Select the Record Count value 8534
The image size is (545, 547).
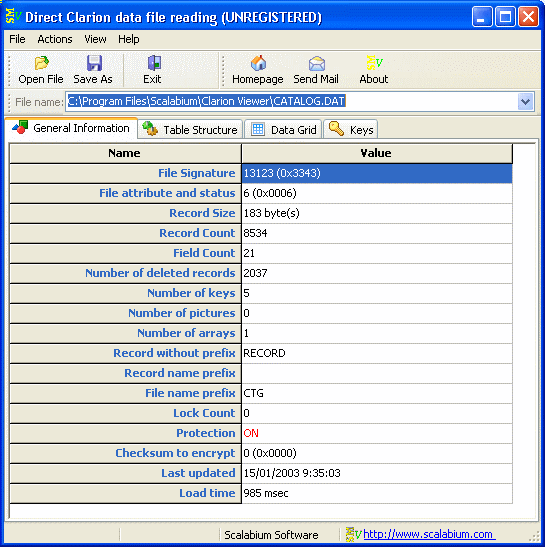coord(377,233)
